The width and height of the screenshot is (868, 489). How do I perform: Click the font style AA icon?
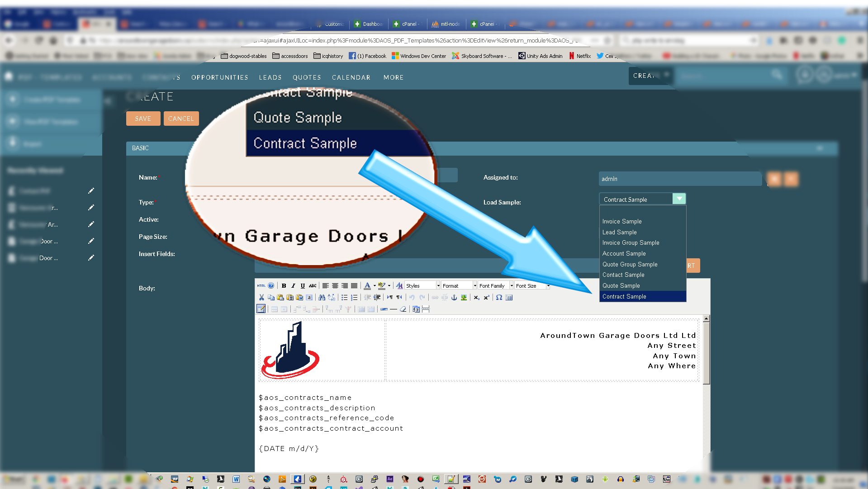tap(399, 286)
